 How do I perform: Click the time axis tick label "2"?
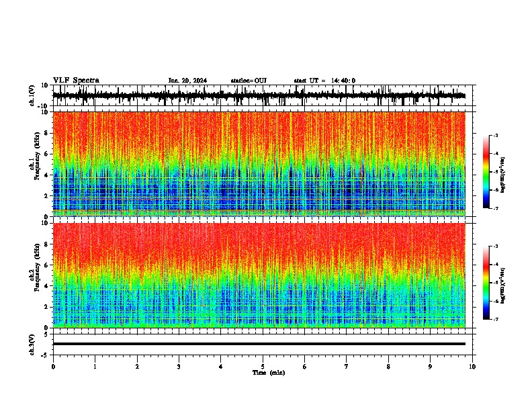[137, 367]
